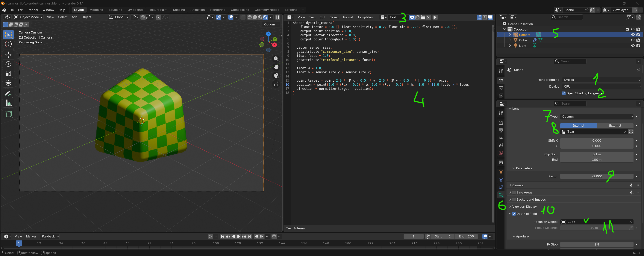Select the Rotate tool
Image resolution: width=644 pixels, height=256 pixels.
tap(8, 64)
